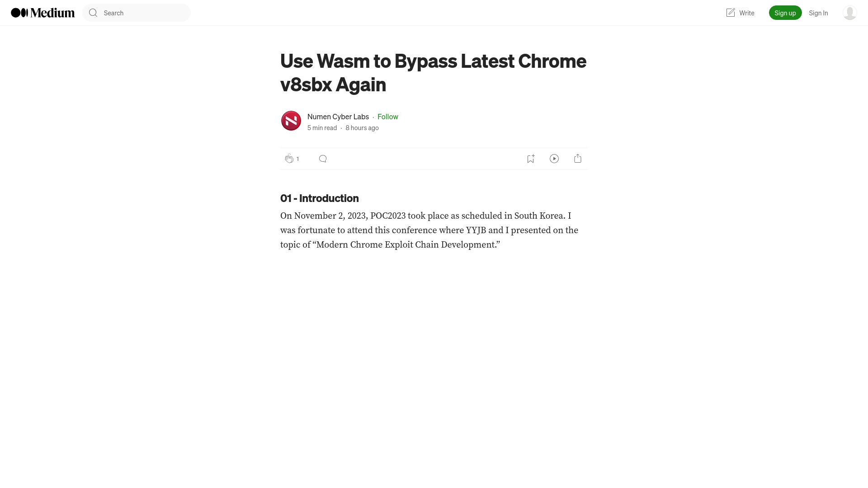
Task: Click the Numen Cyber Labs author name
Action: pyautogui.click(x=338, y=116)
